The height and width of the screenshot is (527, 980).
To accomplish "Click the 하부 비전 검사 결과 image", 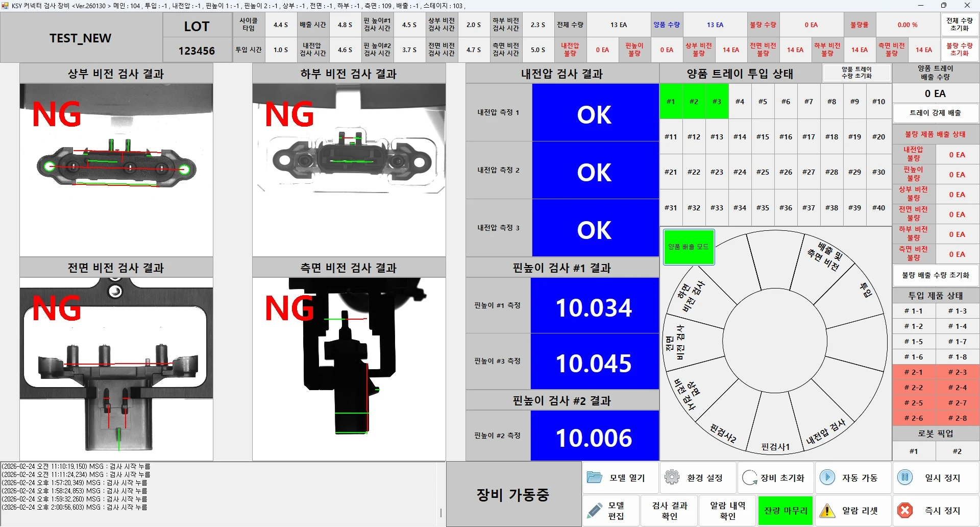I will coord(349,170).
